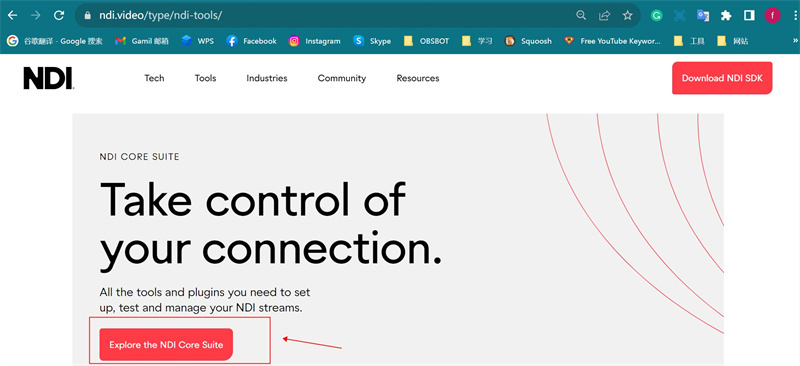Viewport: 800px width, 366px height.
Task: Open the Extensions puzzle piece icon
Action: 726,15
